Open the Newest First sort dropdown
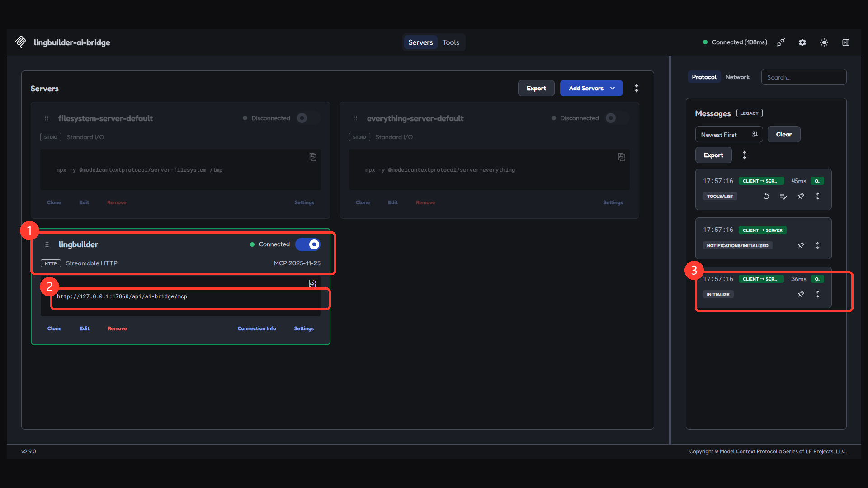This screenshot has height=488, width=868. click(x=729, y=135)
